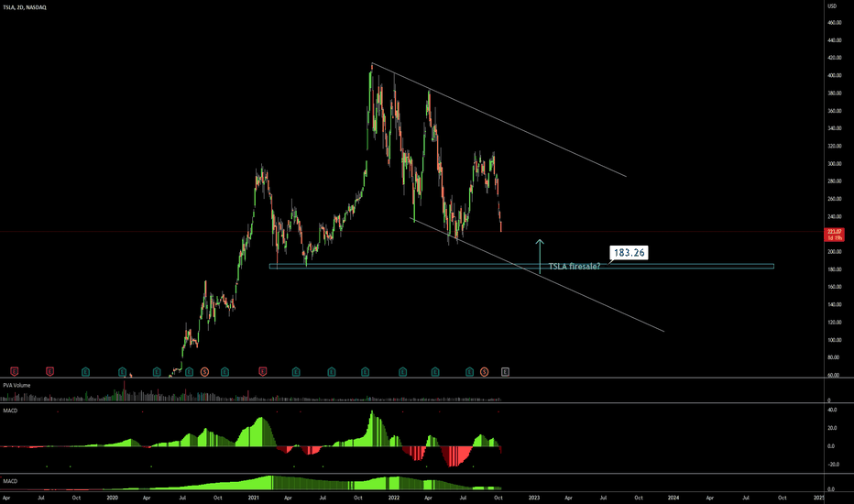Click the red earnings marker near January 2021
Viewport: 854px width, 504px height.
262,372
